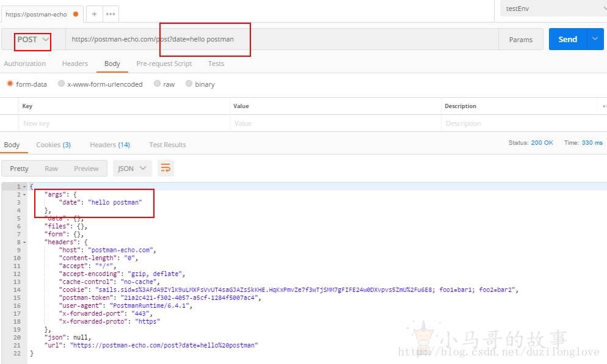The image size is (607, 364).
Task: Select the raw body radio button
Action: (x=157, y=83)
